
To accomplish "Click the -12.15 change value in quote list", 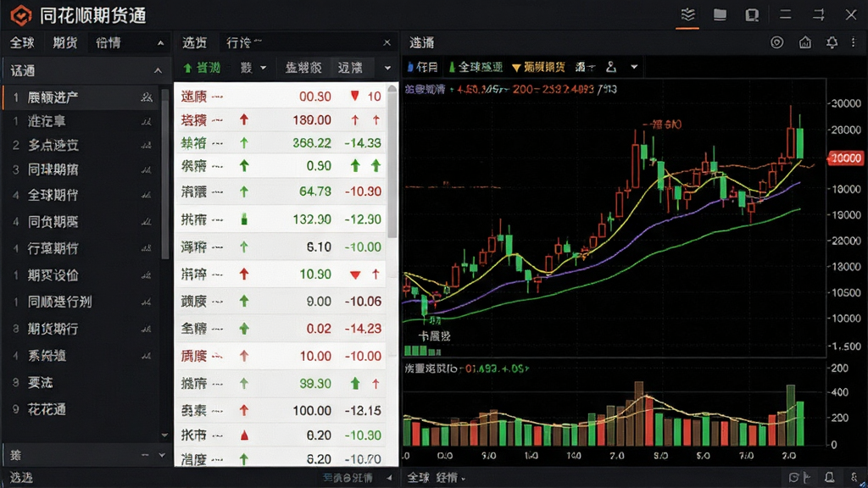I will tap(363, 411).
